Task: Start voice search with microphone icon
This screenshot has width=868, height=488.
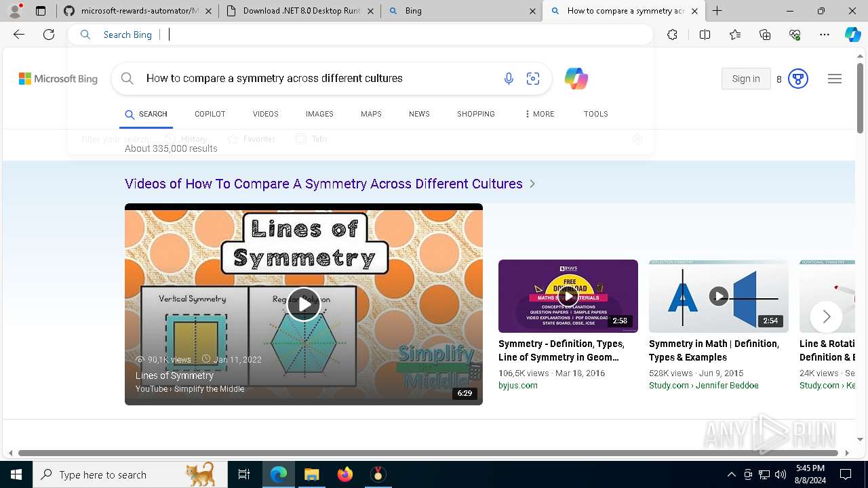Action: pyautogui.click(x=509, y=79)
